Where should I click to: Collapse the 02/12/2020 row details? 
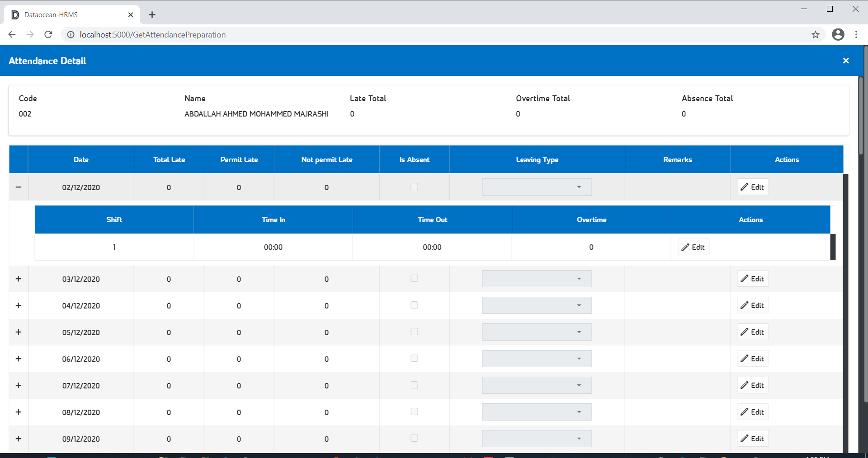19,187
